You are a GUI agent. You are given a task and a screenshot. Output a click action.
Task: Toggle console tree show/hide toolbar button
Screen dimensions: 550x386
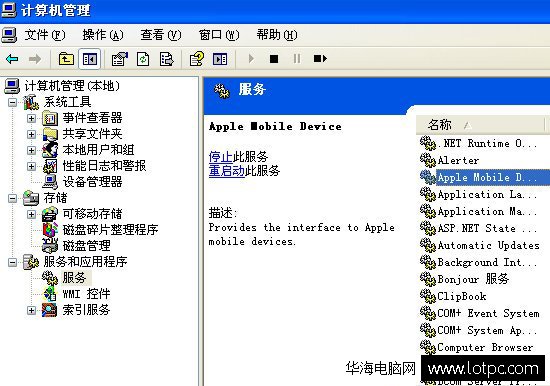coord(90,59)
